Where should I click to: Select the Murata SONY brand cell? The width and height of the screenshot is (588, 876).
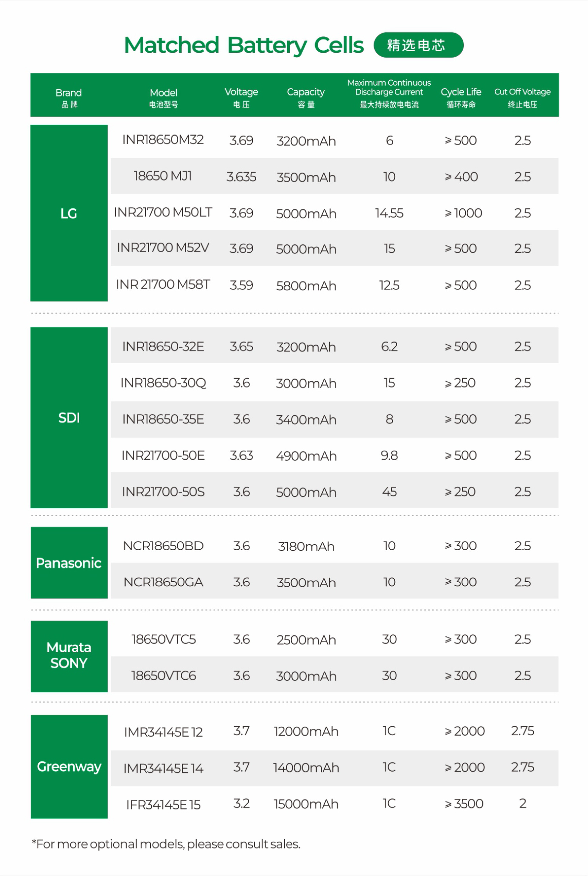click(69, 655)
